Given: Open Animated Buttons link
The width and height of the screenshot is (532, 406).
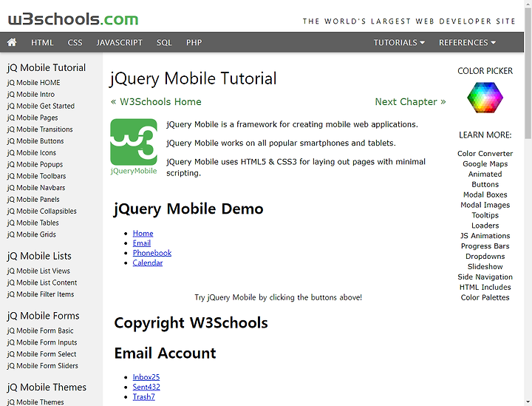Looking at the screenshot, I should 485,179.
